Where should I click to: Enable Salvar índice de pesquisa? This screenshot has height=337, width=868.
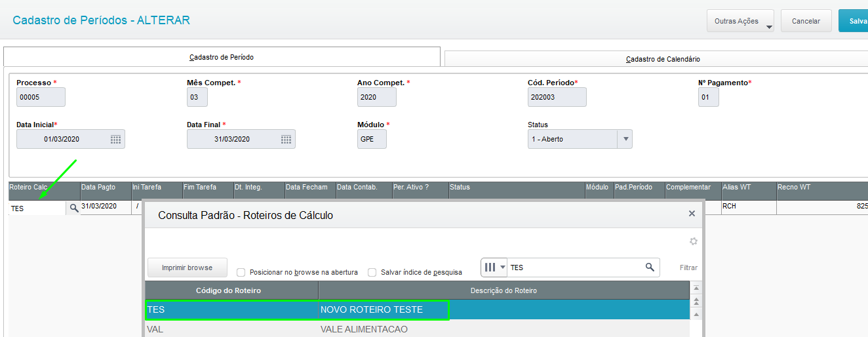tap(372, 272)
